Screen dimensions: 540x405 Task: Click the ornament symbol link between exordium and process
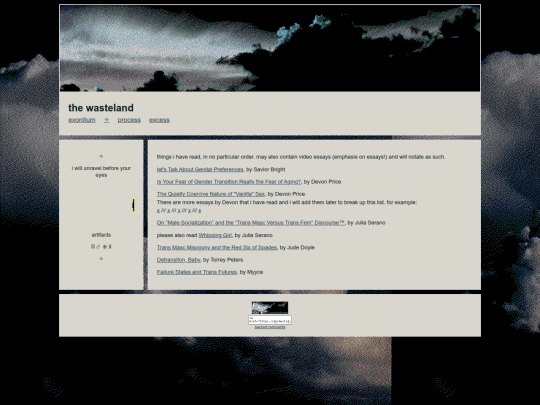coord(106,120)
